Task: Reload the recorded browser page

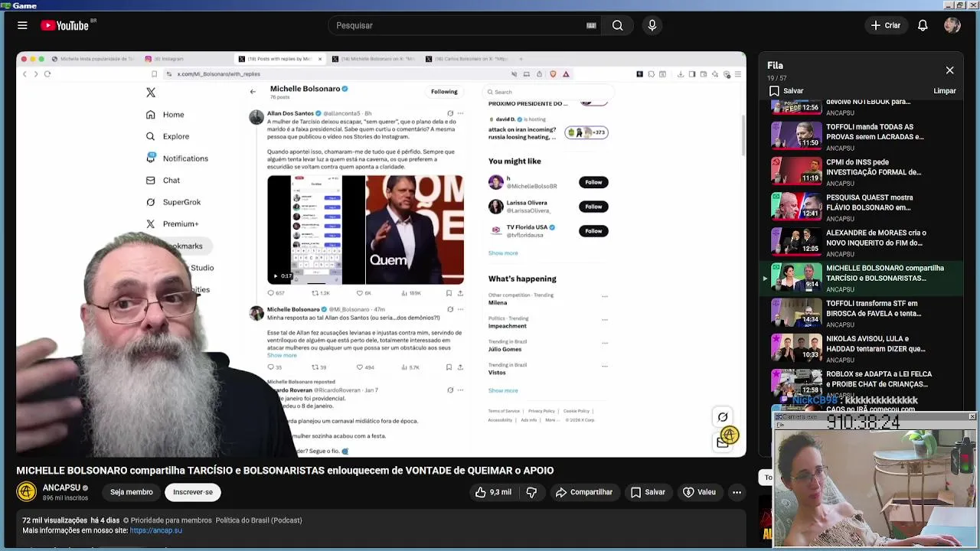Action: pos(47,74)
